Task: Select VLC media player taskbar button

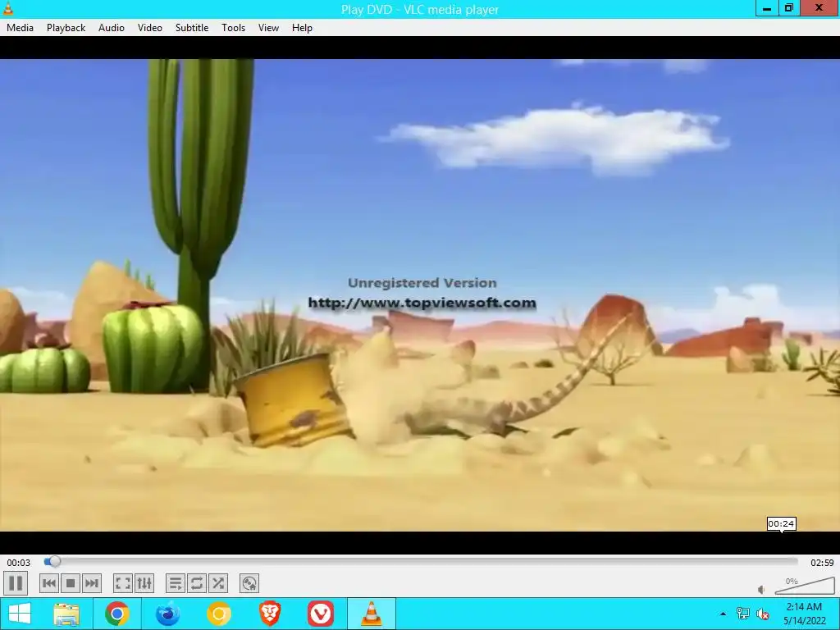Action: (x=372, y=614)
